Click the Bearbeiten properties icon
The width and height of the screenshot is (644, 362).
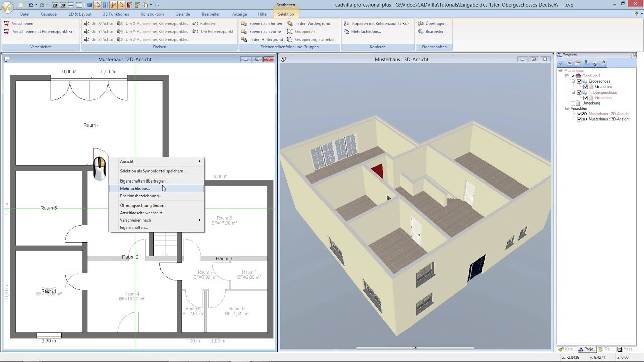421,32
